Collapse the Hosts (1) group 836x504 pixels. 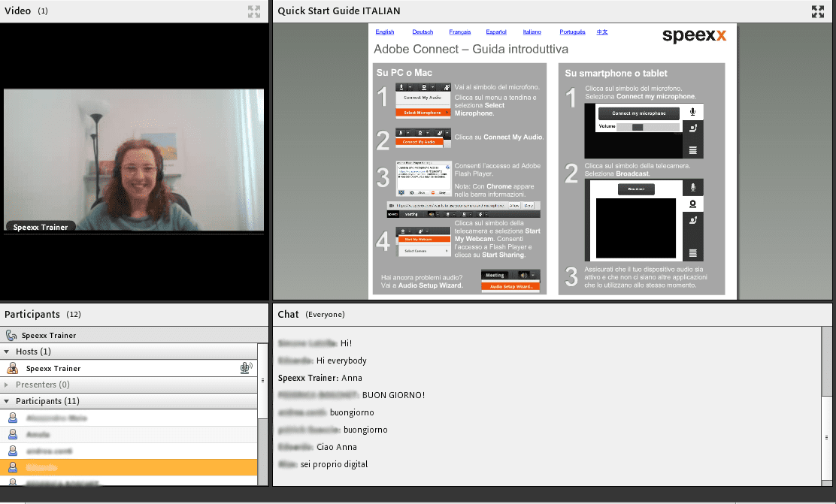coord(7,352)
